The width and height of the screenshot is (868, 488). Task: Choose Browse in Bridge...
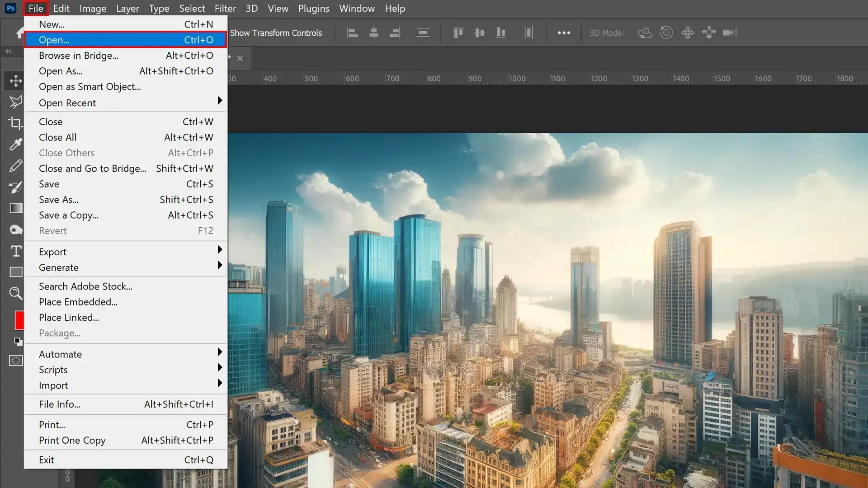click(126, 56)
